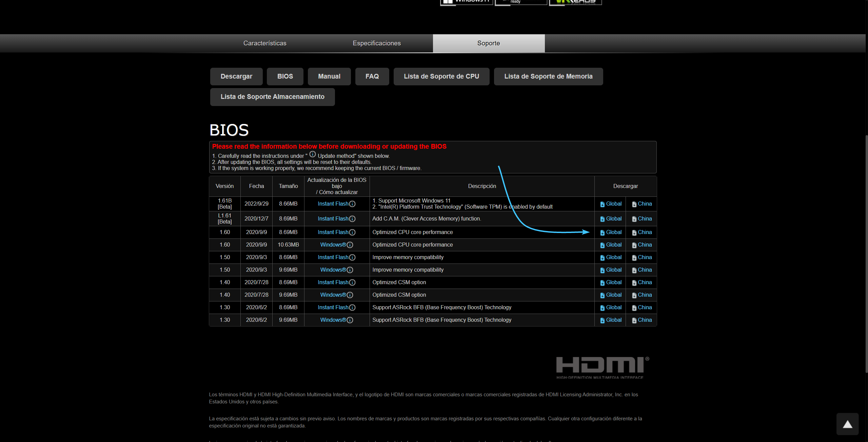Click the "Tamaño" column header
Viewport: 868px width, 442px height.
pos(288,186)
